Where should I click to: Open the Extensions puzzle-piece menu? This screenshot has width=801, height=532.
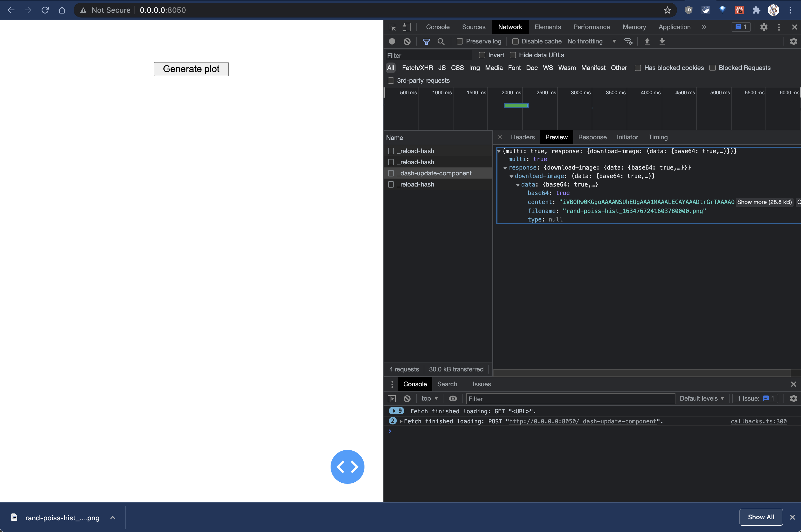756,10
